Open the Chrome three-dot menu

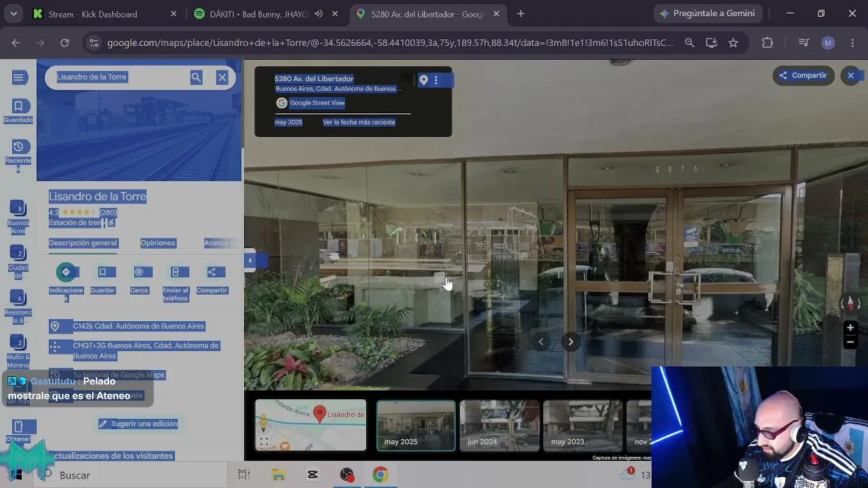852,43
